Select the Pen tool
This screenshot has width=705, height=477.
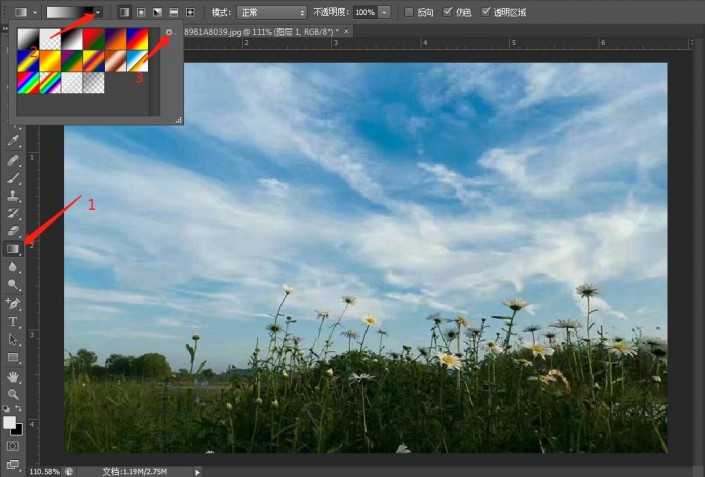[13, 303]
